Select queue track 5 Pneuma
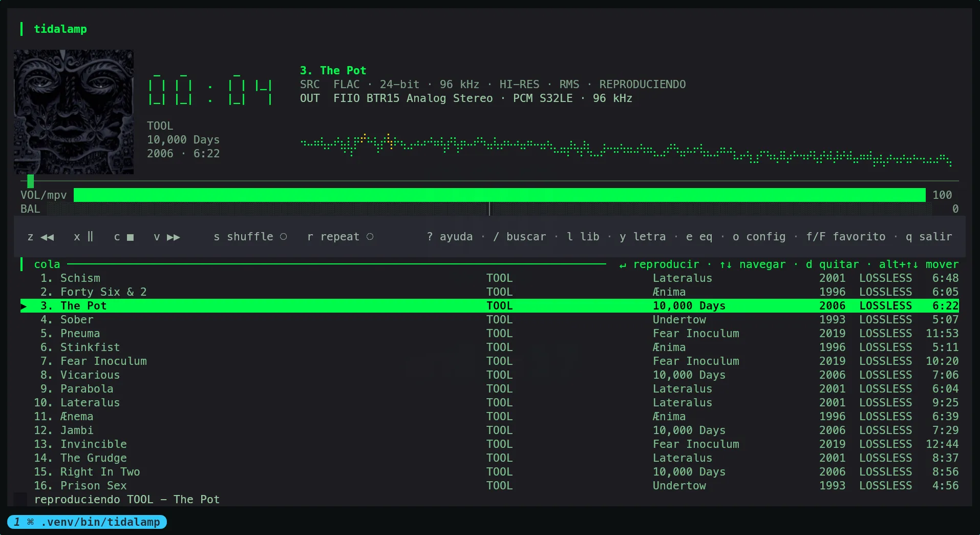 tap(489, 333)
